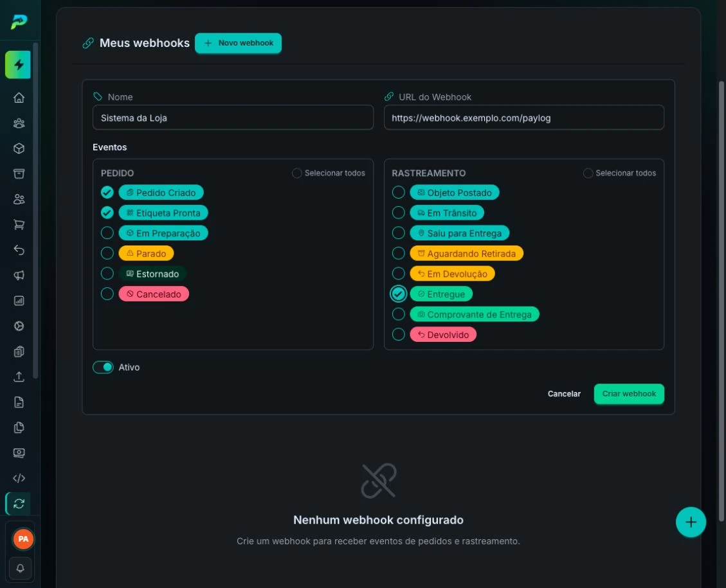The image size is (726, 588).
Task: Open the returns undo-arrow icon in sidebar
Action: (x=19, y=250)
